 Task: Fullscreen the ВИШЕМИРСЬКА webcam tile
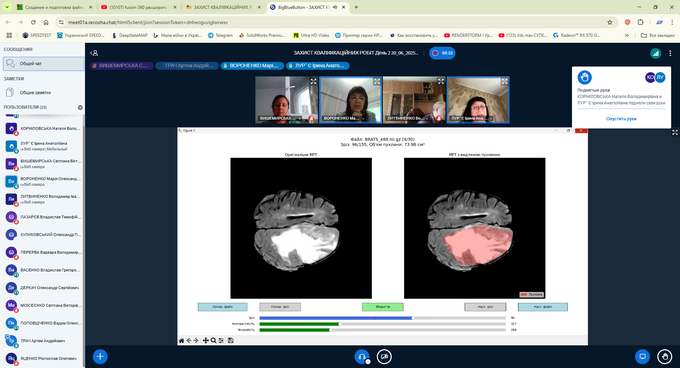coord(313,81)
